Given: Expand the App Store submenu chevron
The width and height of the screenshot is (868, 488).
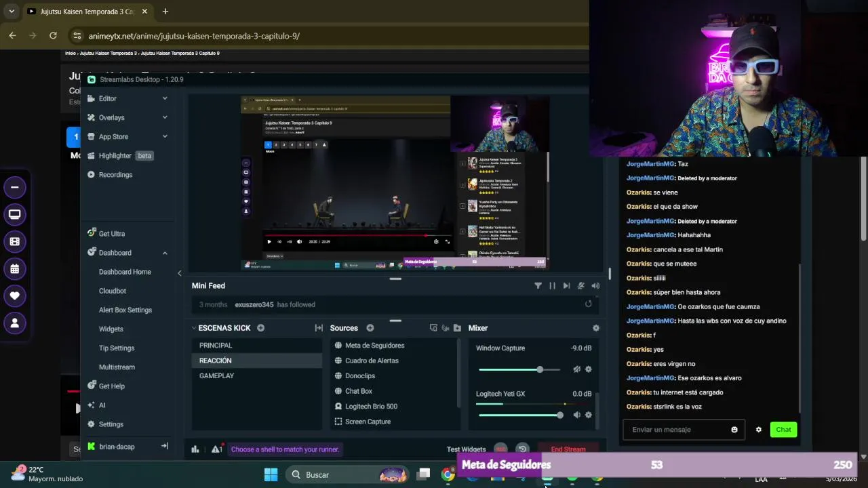Looking at the screenshot, I should tap(165, 136).
